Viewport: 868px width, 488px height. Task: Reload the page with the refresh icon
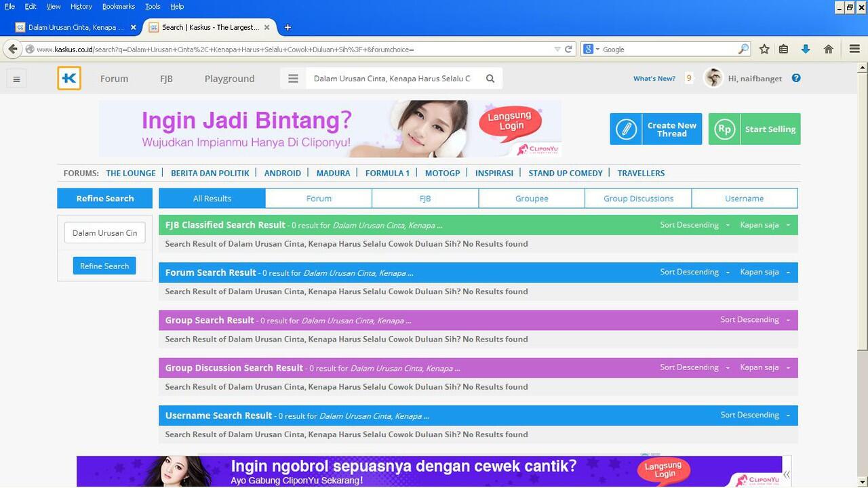568,49
